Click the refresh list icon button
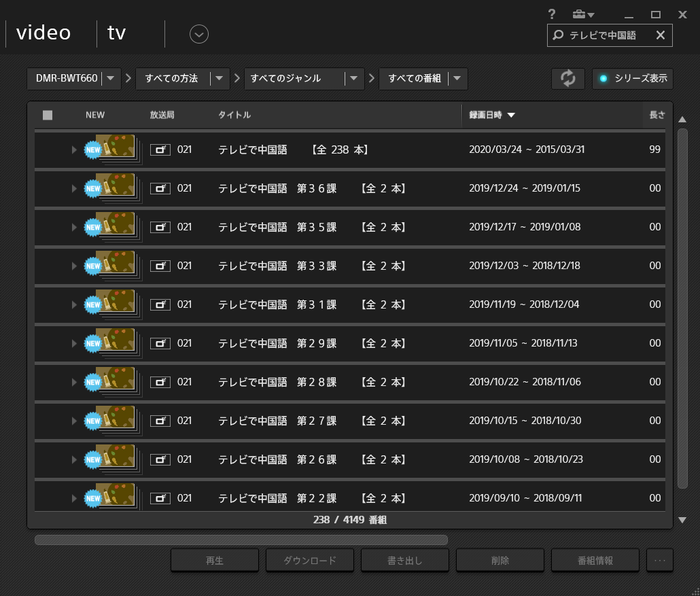700x596 pixels. 567,79
